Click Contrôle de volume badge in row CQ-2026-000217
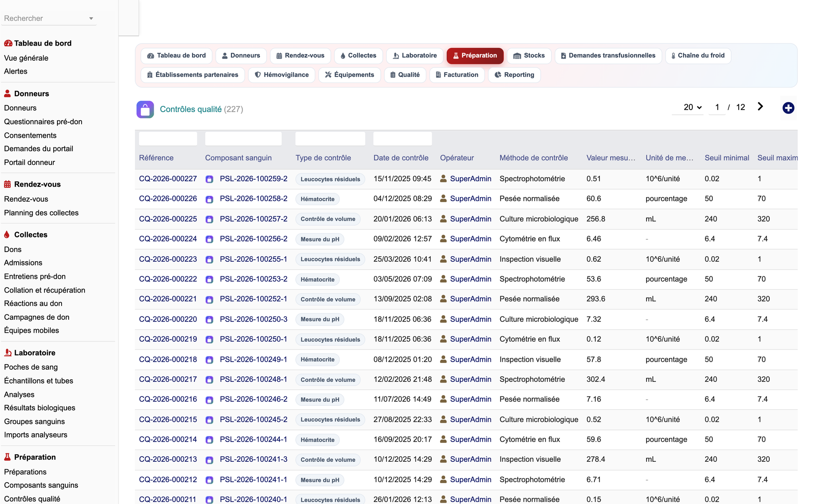The height and width of the screenshot is (504, 815). (328, 380)
